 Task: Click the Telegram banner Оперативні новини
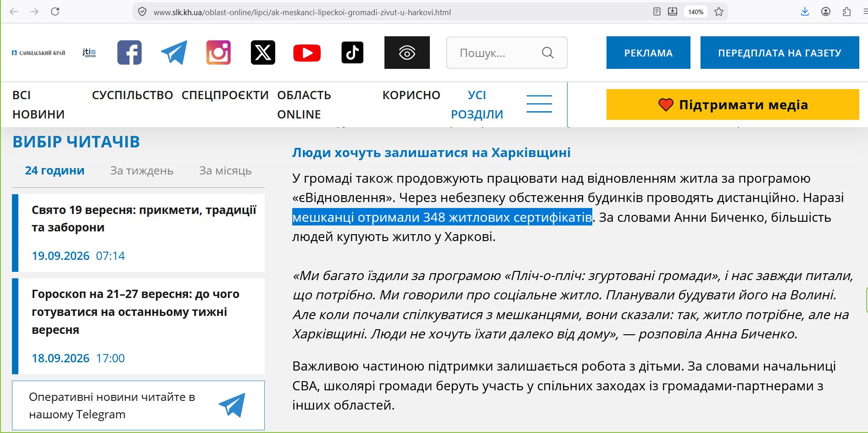coord(138,405)
